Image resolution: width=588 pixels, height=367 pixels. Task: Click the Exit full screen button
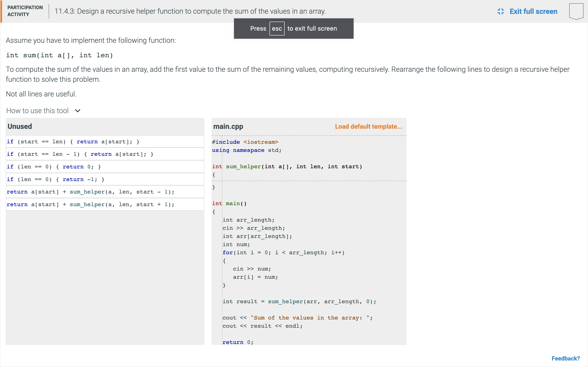[533, 11]
